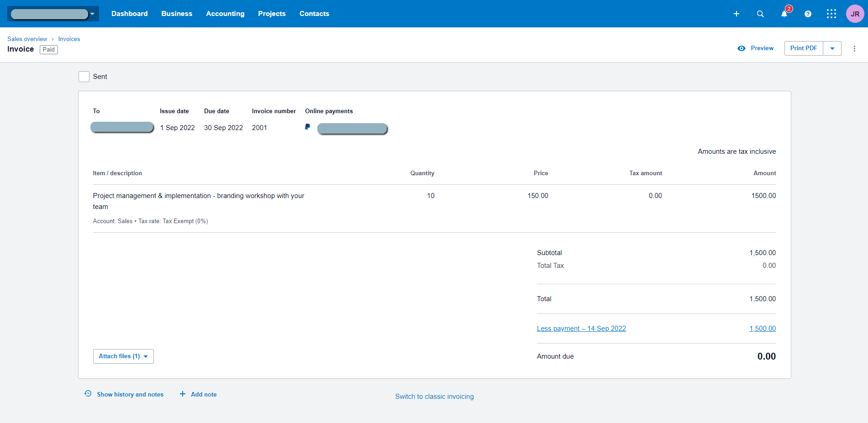This screenshot has width=868, height=423.
Task: Click the Preview link text
Action: click(x=762, y=48)
